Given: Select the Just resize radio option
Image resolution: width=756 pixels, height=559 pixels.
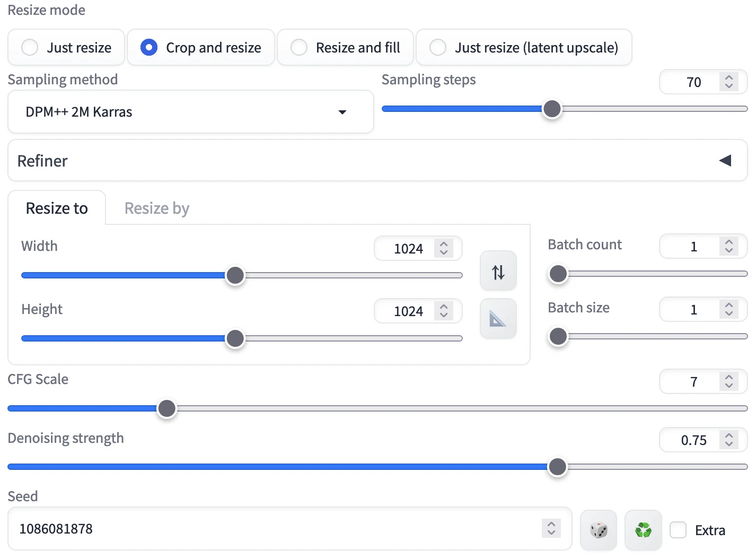Looking at the screenshot, I should (66, 47).
